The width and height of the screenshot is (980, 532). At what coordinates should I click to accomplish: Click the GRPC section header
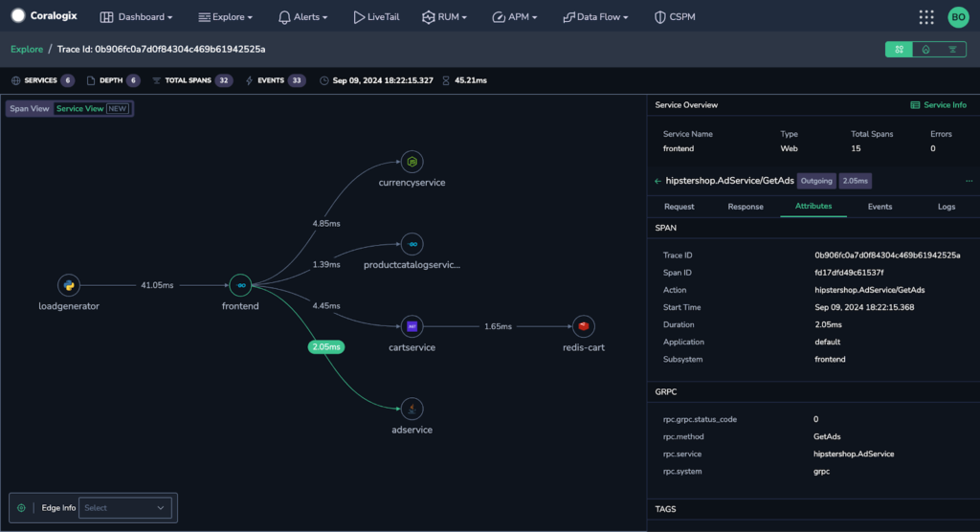666,392
